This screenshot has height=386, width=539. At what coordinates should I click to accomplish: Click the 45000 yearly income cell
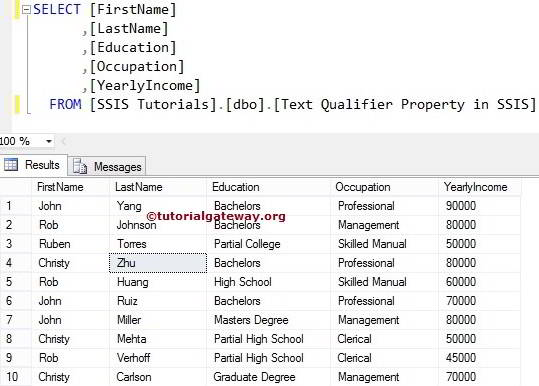pos(480,358)
